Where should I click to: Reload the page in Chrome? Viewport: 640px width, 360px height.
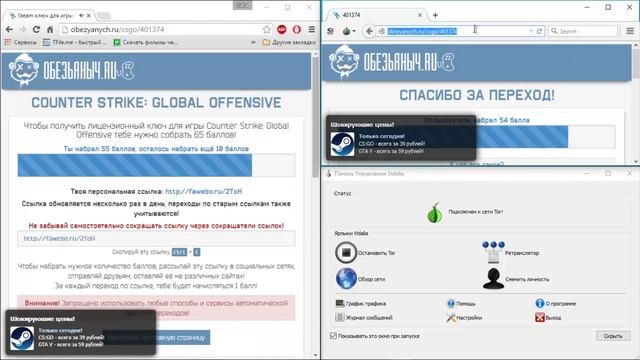point(36,30)
